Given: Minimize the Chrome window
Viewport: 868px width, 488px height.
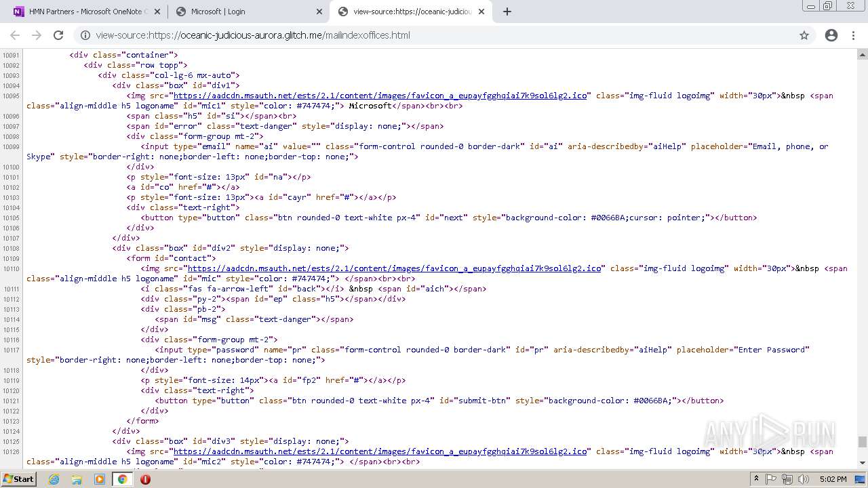Looking at the screenshot, I should click(811, 6).
